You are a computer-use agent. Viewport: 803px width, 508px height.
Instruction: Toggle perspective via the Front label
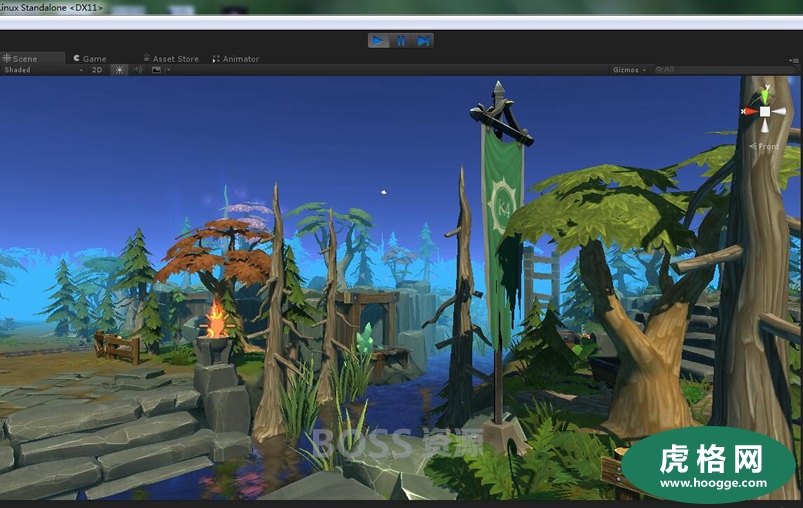(765, 146)
